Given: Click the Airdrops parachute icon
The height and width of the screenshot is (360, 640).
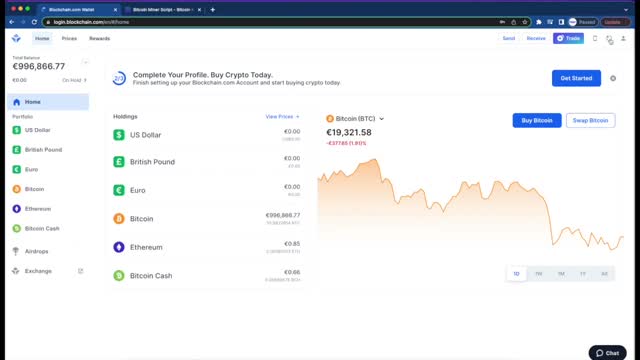Looking at the screenshot, I should [x=16, y=251].
